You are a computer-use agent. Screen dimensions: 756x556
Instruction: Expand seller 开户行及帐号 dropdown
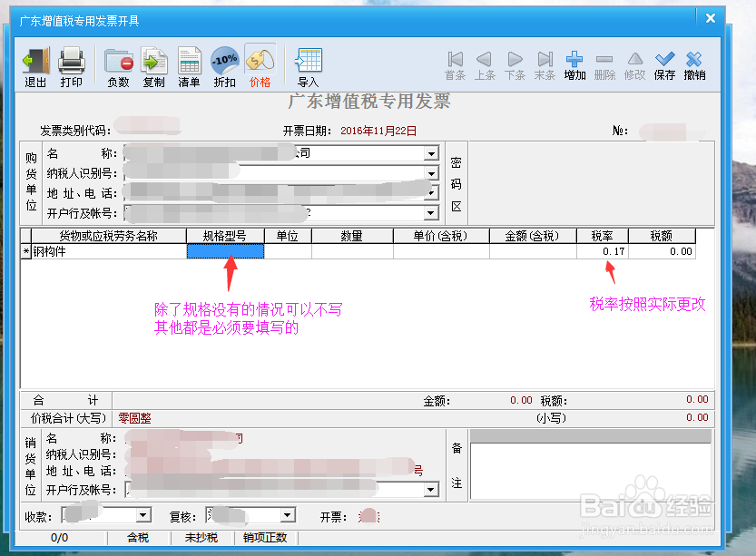click(431, 490)
